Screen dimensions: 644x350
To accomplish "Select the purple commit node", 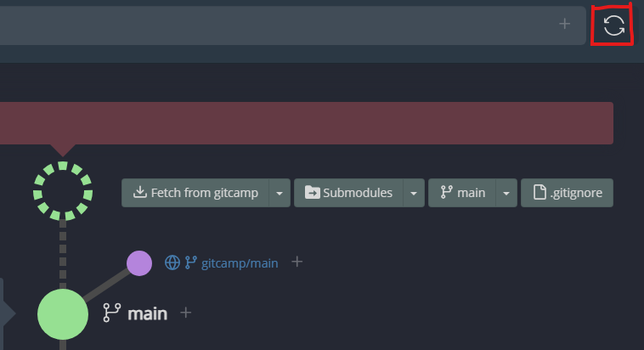I will 139,263.
